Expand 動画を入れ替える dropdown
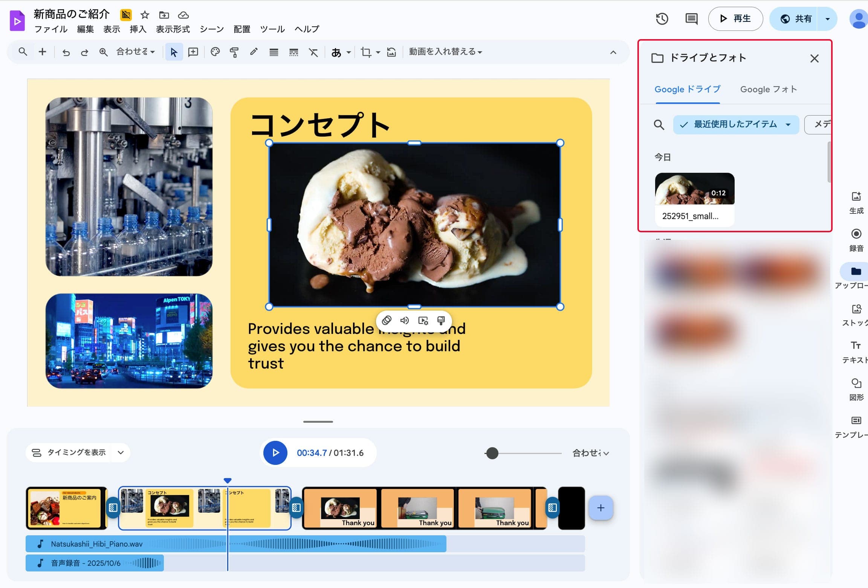The width and height of the screenshot is (868, 588). 445,52
